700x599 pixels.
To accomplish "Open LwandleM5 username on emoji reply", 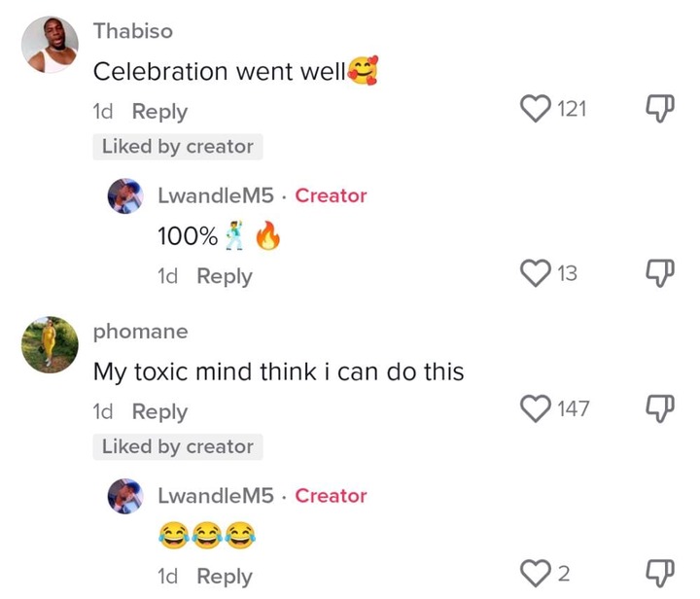I will (215, 496).
